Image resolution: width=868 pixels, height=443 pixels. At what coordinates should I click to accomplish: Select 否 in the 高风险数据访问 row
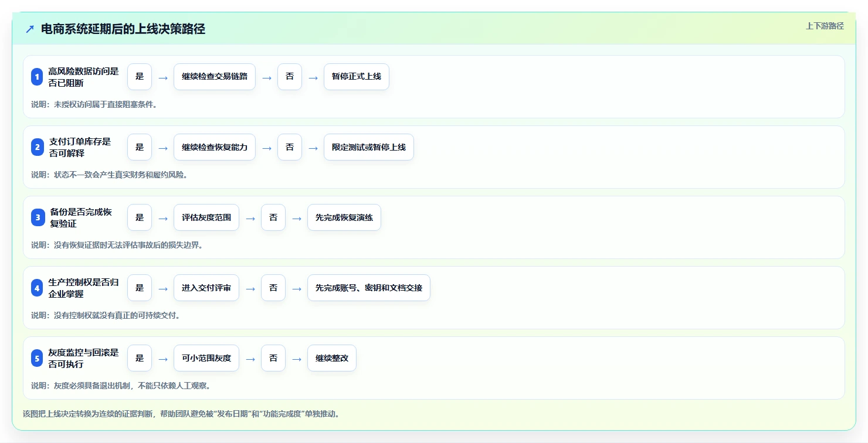pyautogui.click(x=290, y=77)
